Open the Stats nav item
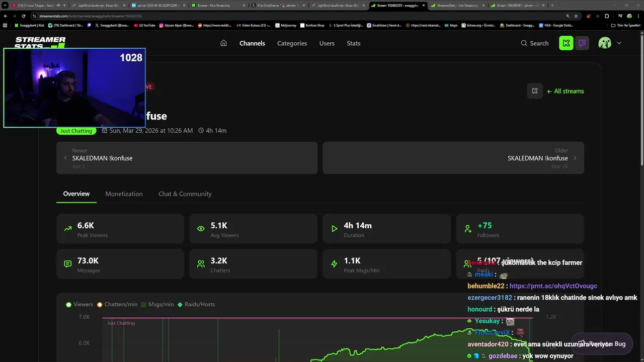 (x=354, y=43)
